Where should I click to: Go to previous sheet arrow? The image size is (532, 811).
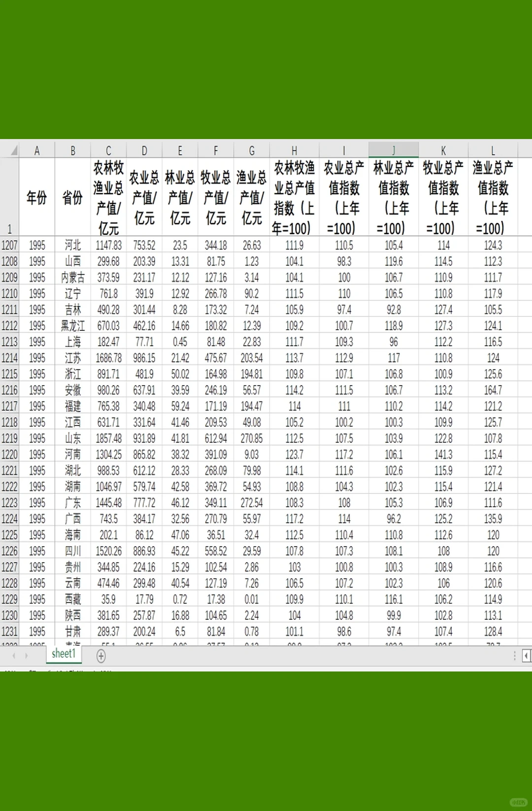coord(14,656)
